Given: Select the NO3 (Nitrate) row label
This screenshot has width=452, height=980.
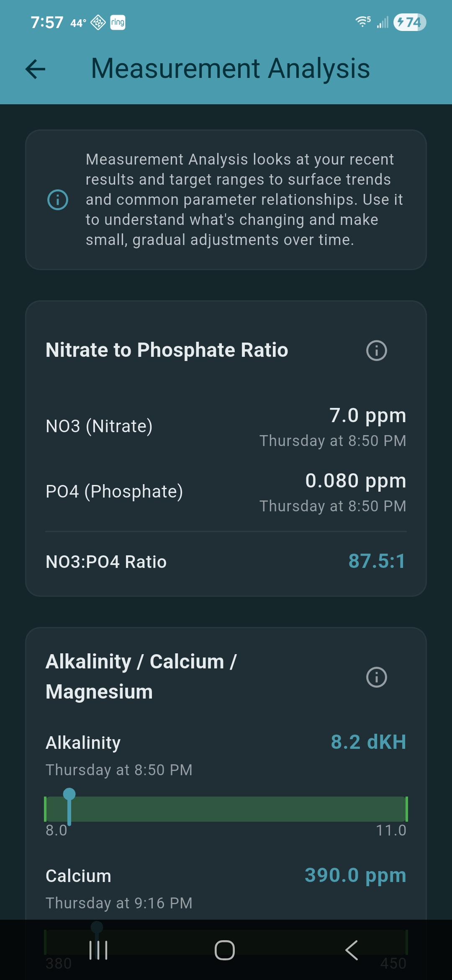Looking at the screenshot, I should point(99,426).
